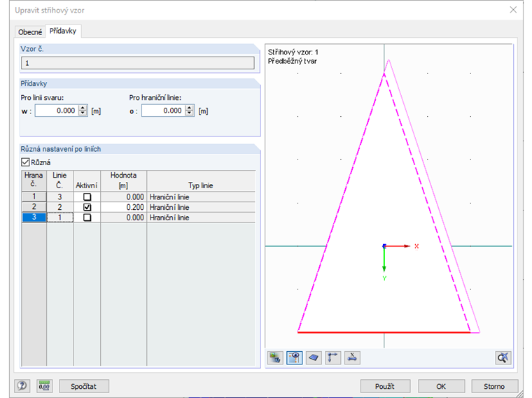Viewport: 532px width, 398px height.
Task: Open help with the question mark icon
Action: (22, 386)
